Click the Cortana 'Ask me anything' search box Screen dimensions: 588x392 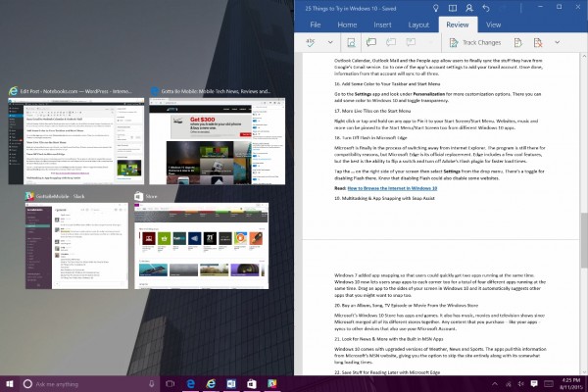pos(89,384)
